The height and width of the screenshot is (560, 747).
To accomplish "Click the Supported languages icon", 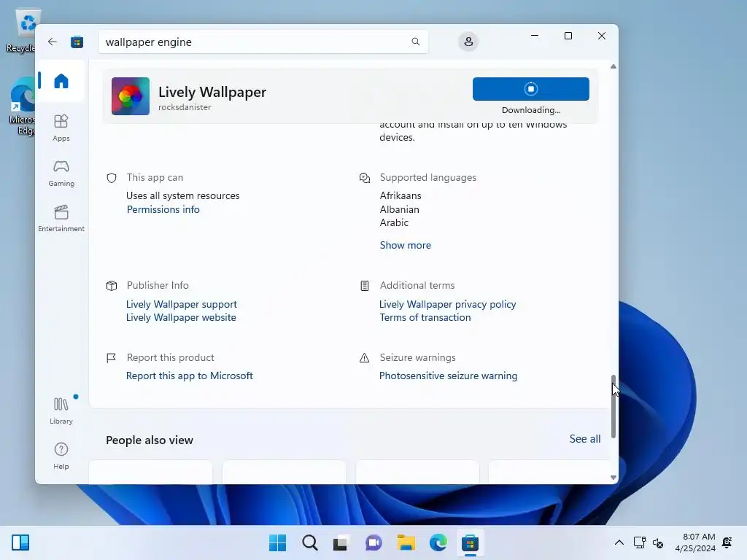I will (365, 178).
